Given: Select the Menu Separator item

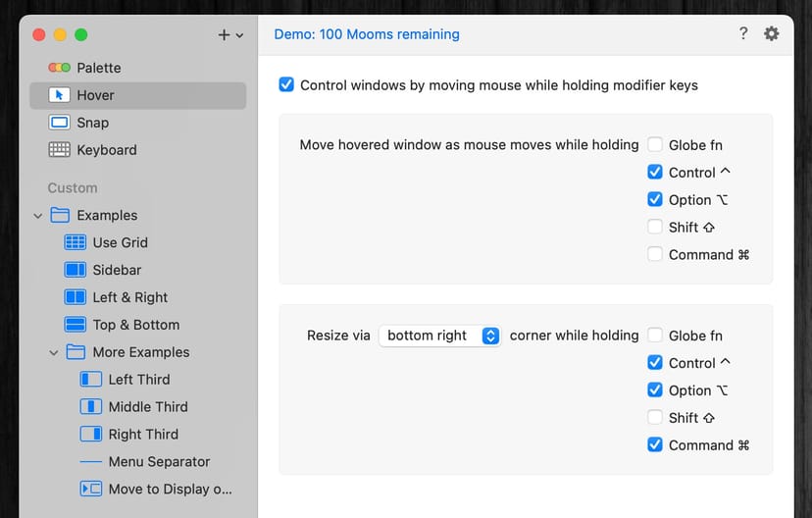Looking at the screenshot, I should [159, 462].
